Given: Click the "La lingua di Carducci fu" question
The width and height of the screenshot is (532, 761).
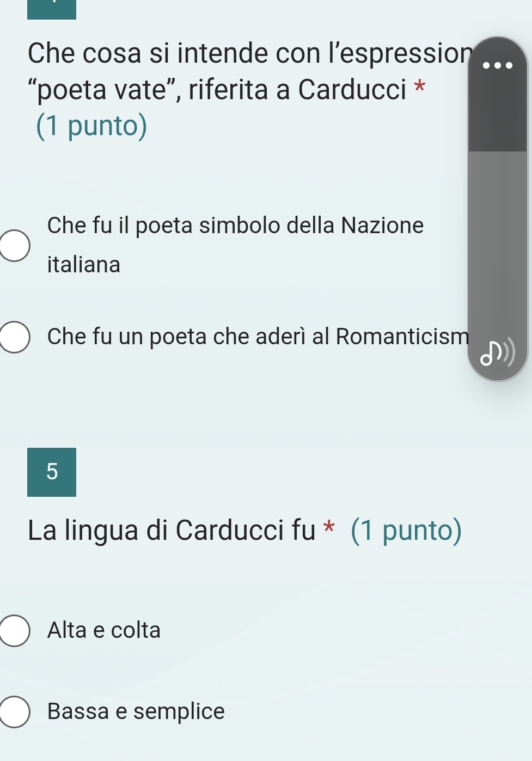Looking at the screenshot, I should coord(172,531).
